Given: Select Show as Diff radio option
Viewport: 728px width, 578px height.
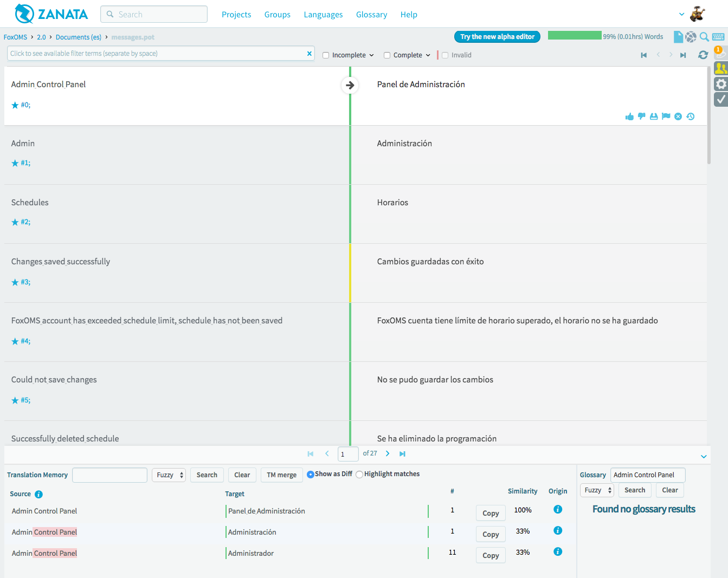Looking at the screenshot, I should [x=311, y=475].
